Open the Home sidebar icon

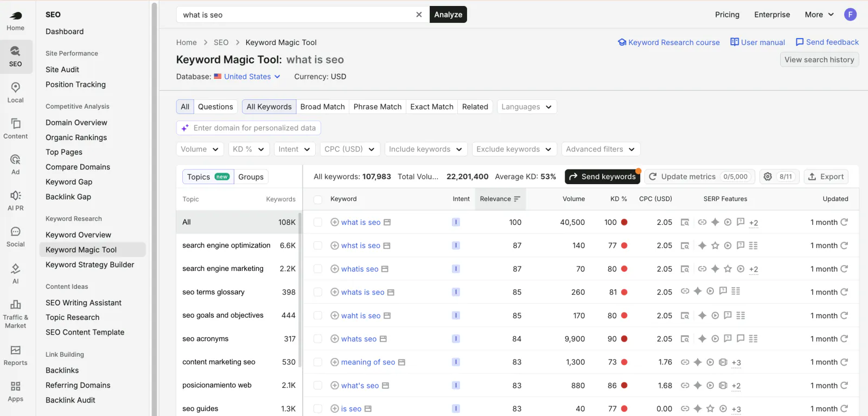point(15,21)
